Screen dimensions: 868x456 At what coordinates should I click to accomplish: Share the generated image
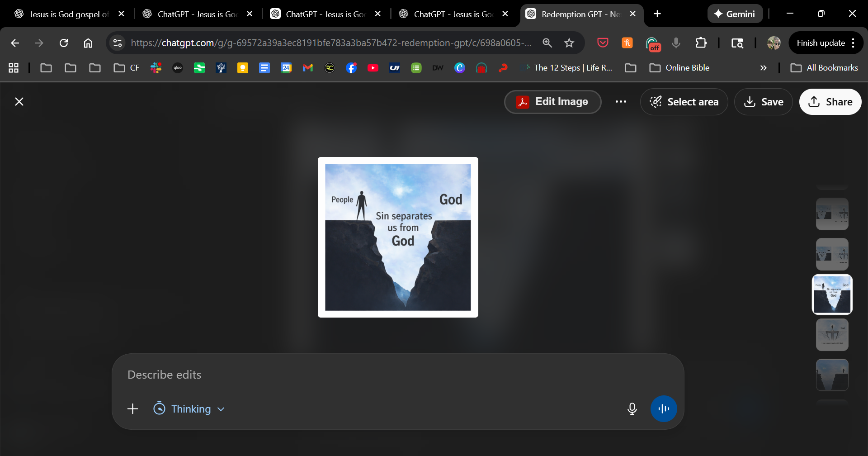pos(830,102)
